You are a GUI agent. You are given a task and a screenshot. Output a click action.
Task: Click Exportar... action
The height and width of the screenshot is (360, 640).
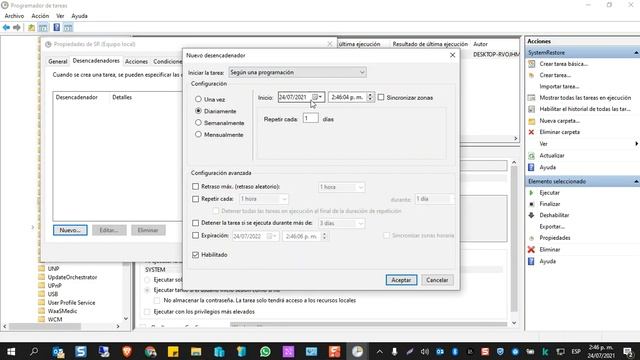click(552, 227)
